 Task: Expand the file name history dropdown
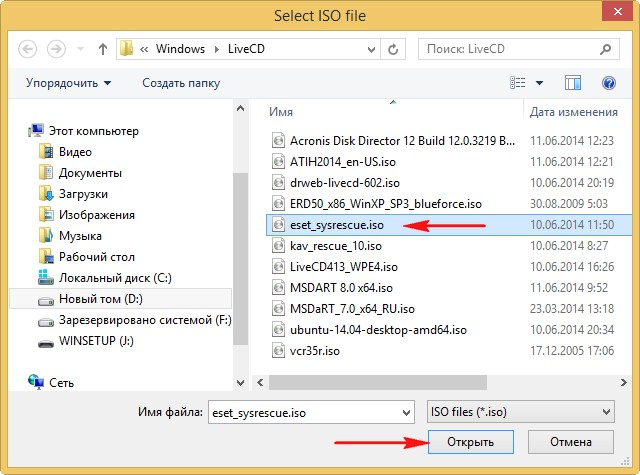click(x=405, y=412)
